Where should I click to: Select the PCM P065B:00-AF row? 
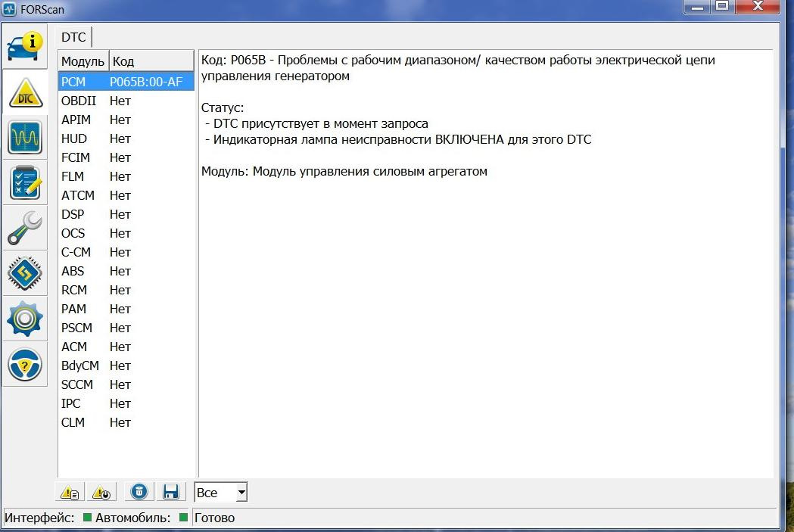(126, 82)
